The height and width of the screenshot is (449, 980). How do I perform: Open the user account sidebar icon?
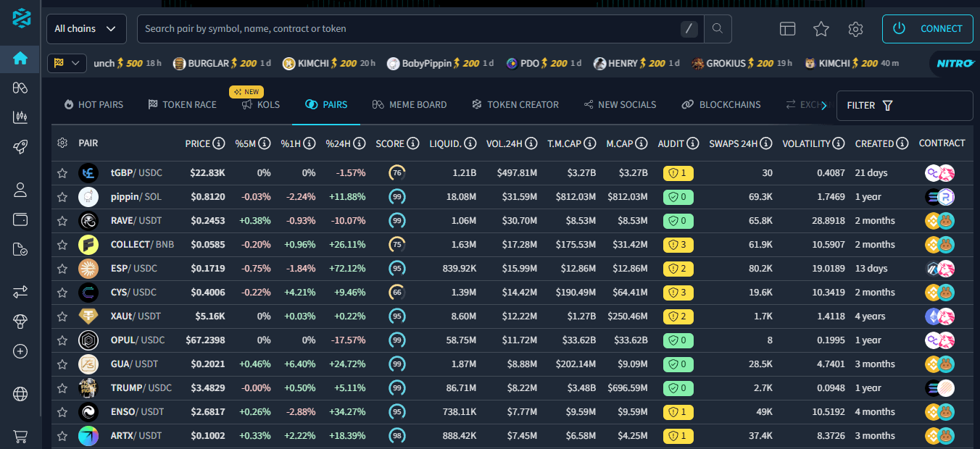[x=20, y=190]
